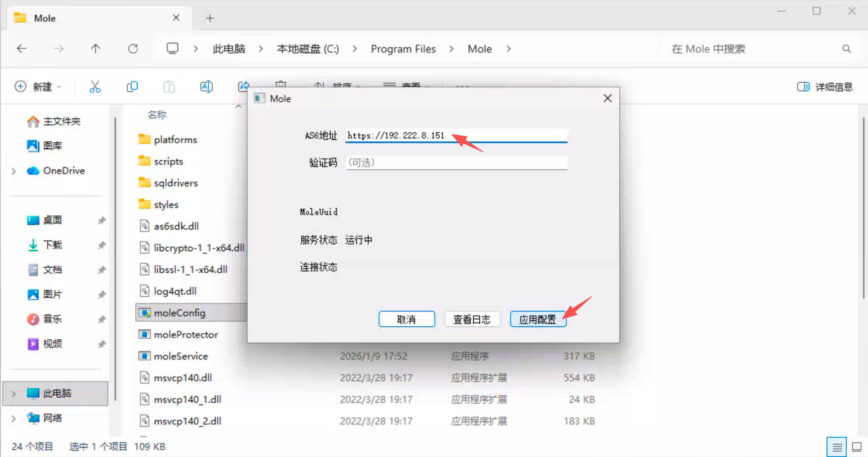Screen dimensions: 868x457
Task: Expand the 网络 tree node
Action: point(14,418)
